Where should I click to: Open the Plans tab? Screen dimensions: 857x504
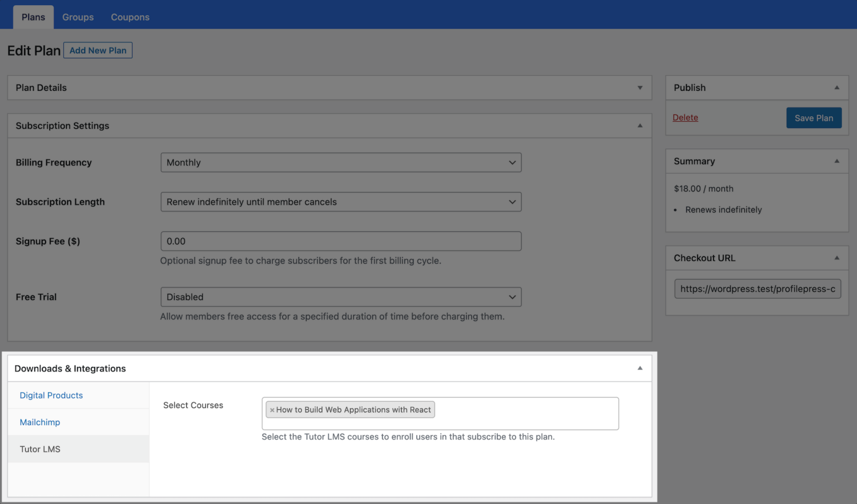(x=33, y=17)
